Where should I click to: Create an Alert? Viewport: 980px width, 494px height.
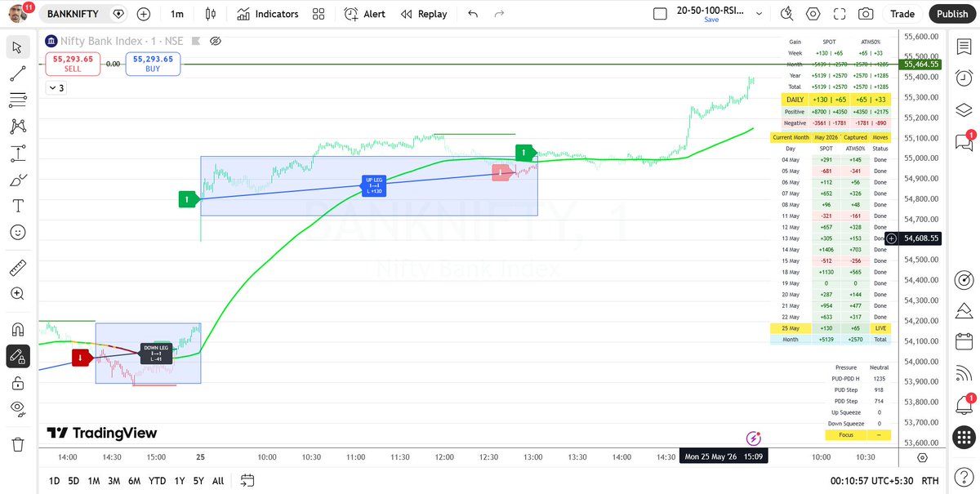(x=364, y=14)
